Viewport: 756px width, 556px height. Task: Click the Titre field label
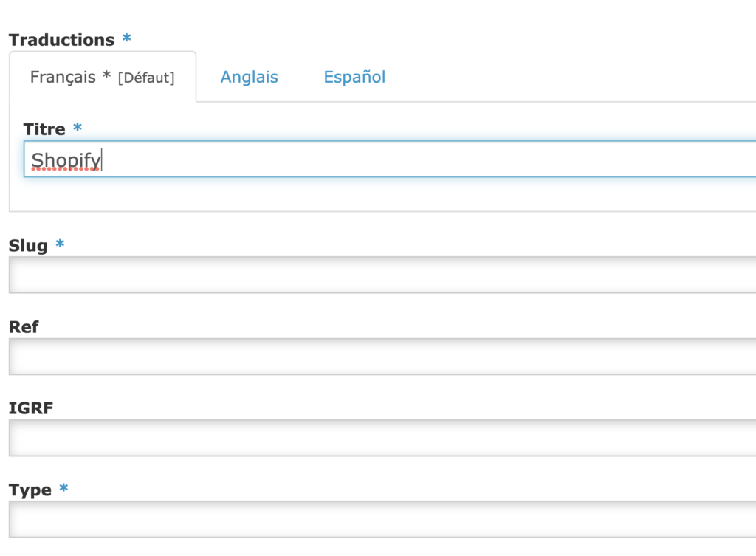click(44, 128)
